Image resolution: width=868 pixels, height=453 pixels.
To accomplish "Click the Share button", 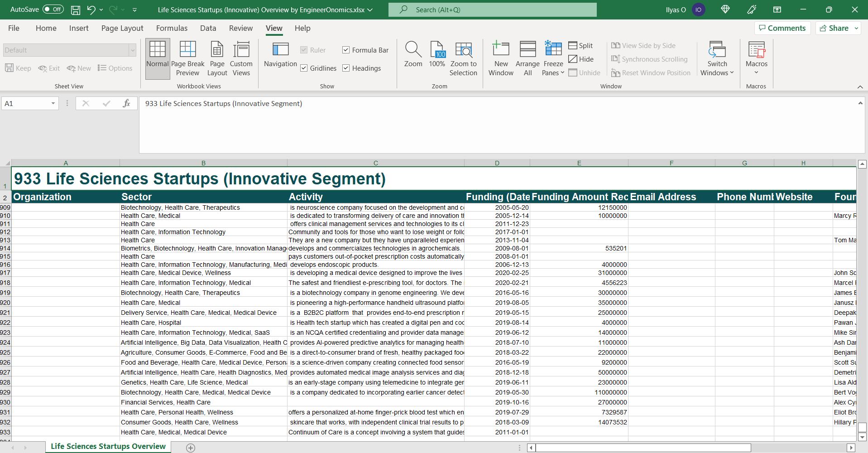I will [835, 28].
